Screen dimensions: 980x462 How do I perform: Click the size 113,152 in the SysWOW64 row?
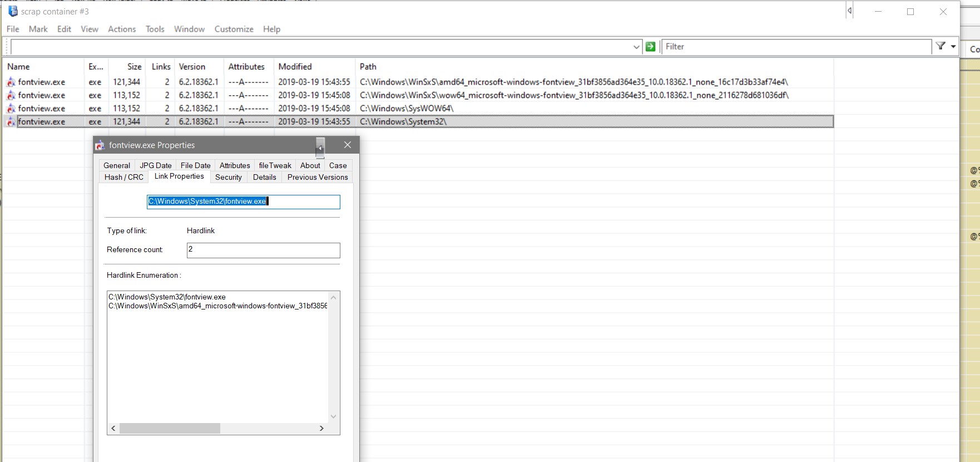coord(127,109)
